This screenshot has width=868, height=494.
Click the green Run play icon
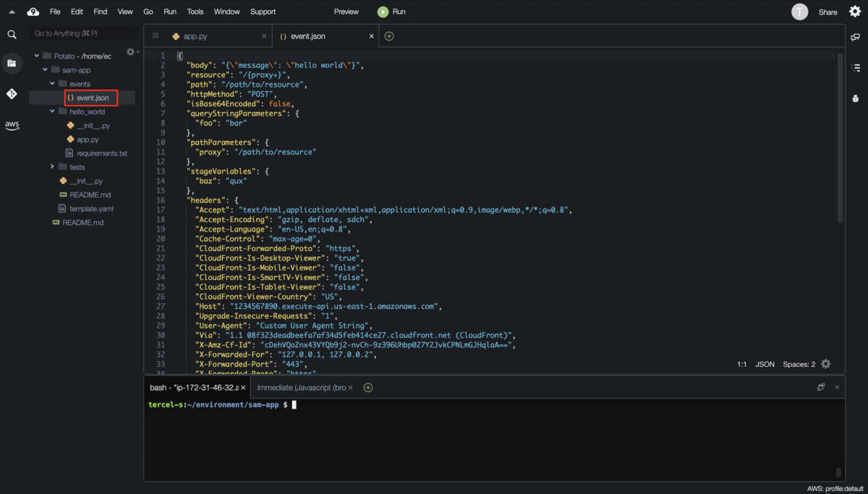383,12
